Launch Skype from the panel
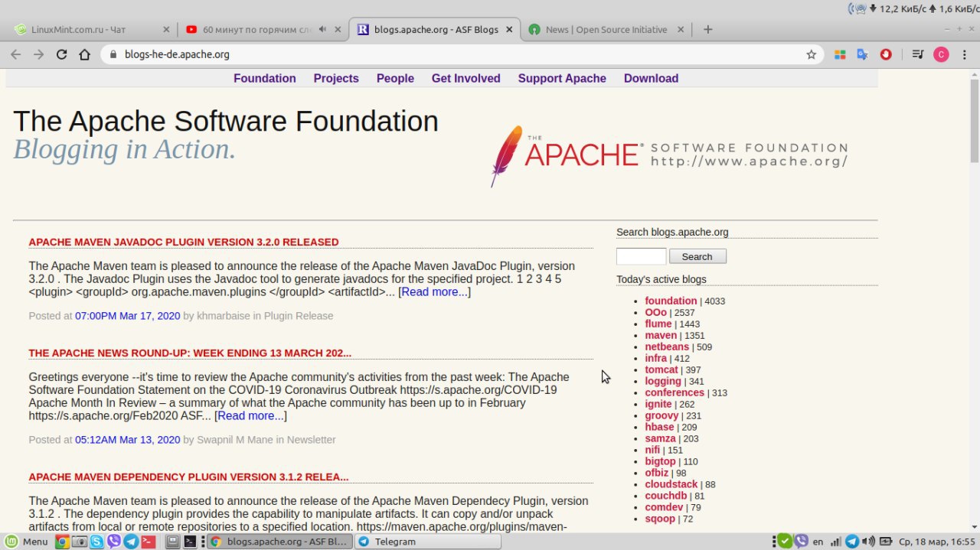 click(96, 542)
